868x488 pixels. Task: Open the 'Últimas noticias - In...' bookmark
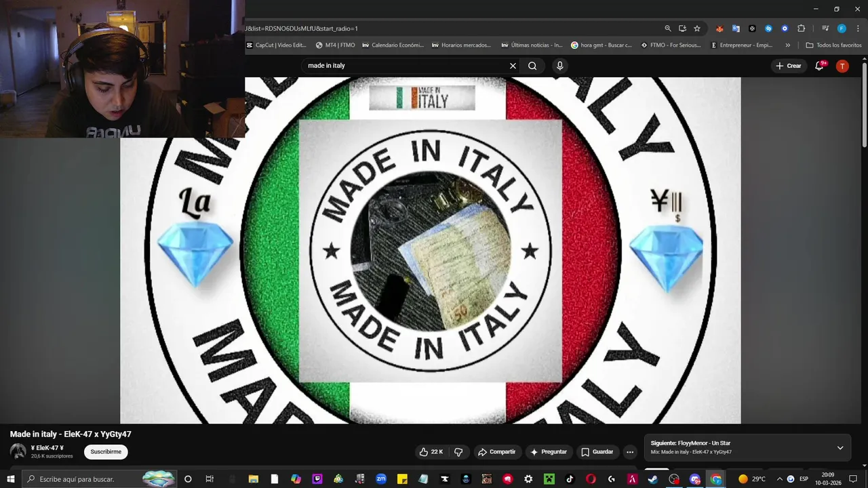pos(532,45)
